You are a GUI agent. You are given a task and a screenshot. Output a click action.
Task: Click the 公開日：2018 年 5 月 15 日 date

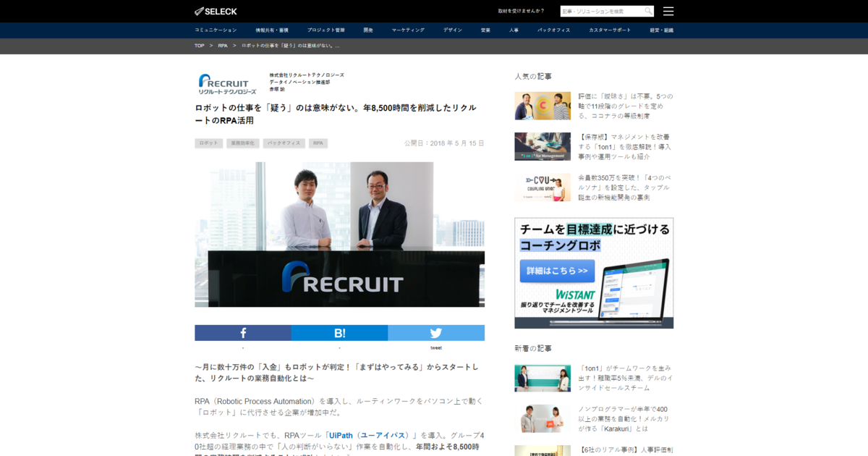pyautogui.click(x=444, y=143)
